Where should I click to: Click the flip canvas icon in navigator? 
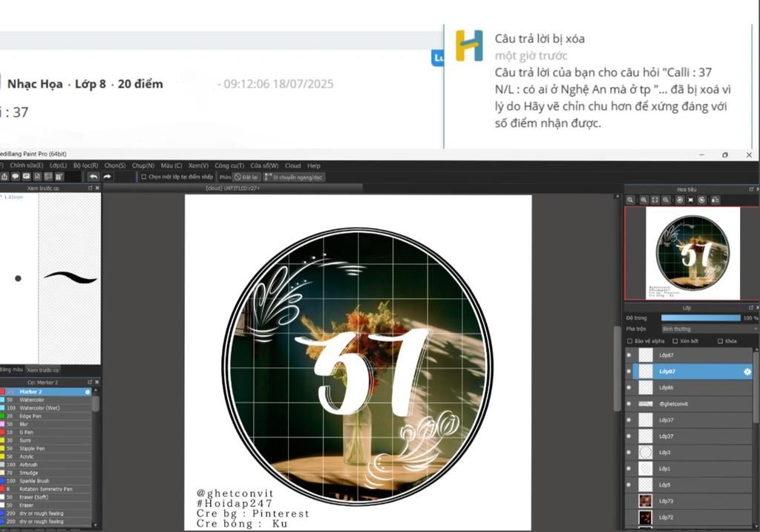pyautogui.click(x=715, y=200)
